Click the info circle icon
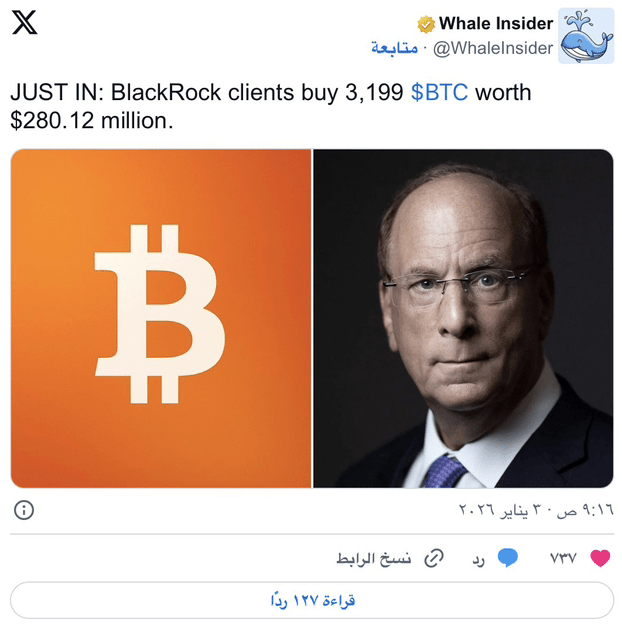The width and height of the screenshot is (622, 633). tap(24, 510)
